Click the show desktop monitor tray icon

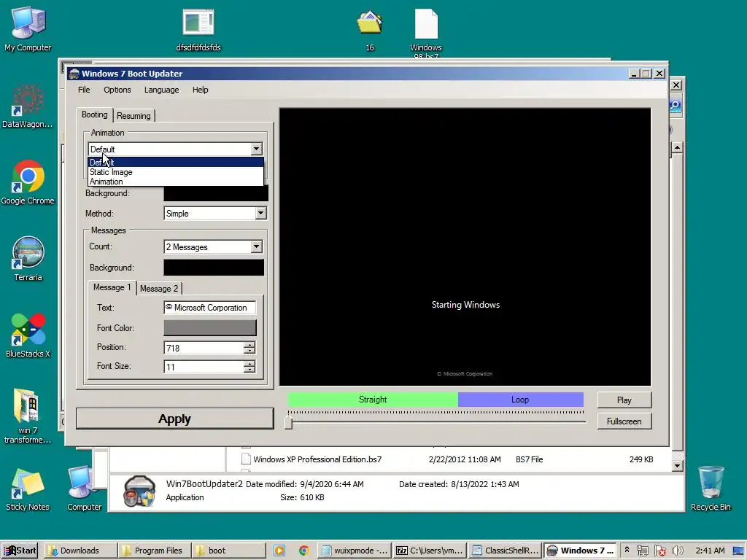pos(738,551)
